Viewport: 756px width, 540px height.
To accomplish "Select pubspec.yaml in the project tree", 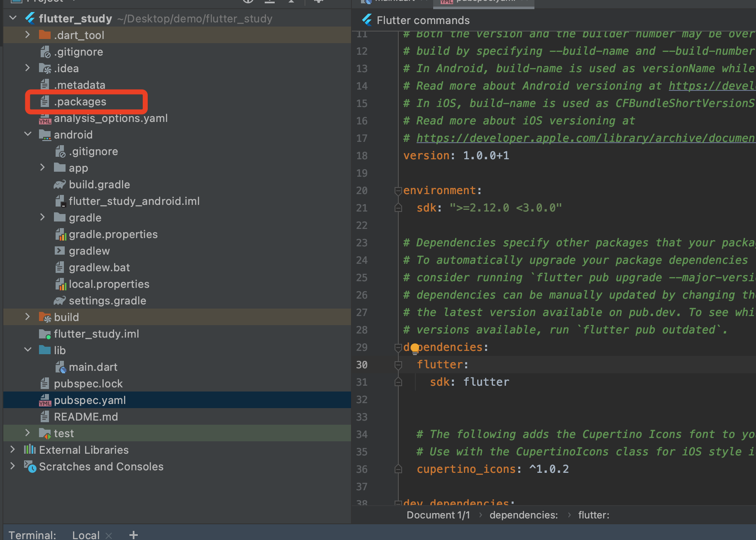I will point(177,400).
